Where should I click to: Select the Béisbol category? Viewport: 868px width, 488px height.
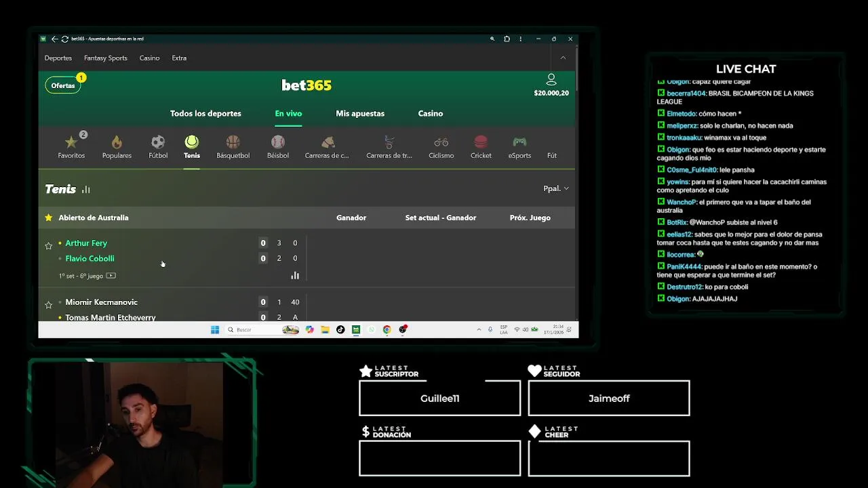click(278, 146)
